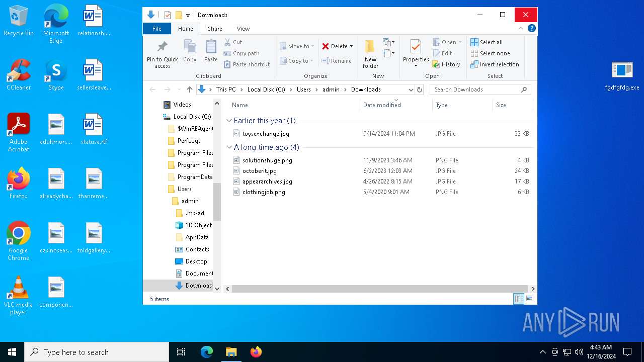Collapse the Earlier this year group
Screen dimensions: 644x362
click(x=229, y=121)
